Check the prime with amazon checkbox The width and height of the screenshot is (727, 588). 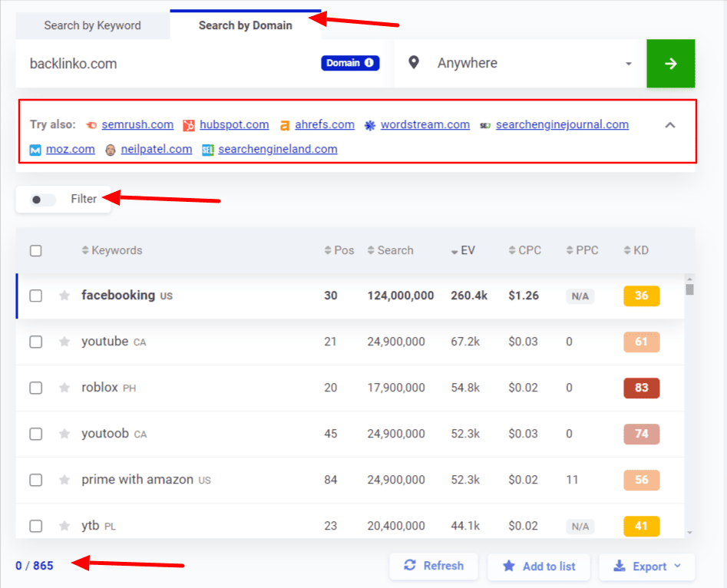click(36, 480)
